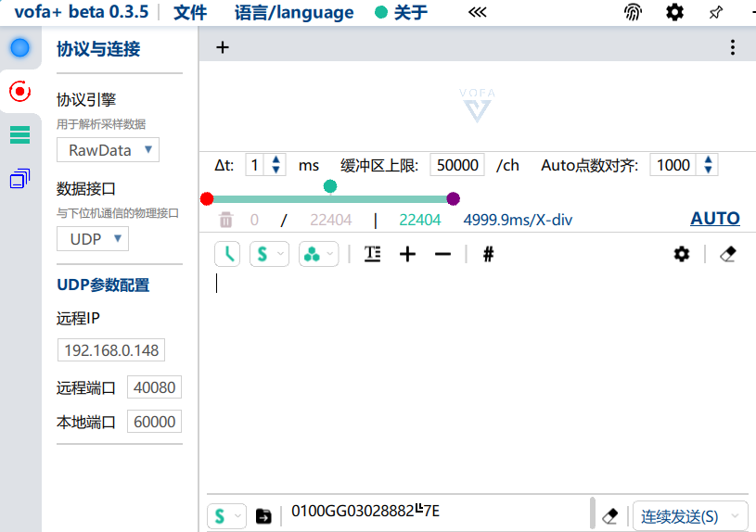Click the red record icon in sidebar

[19, 91]
